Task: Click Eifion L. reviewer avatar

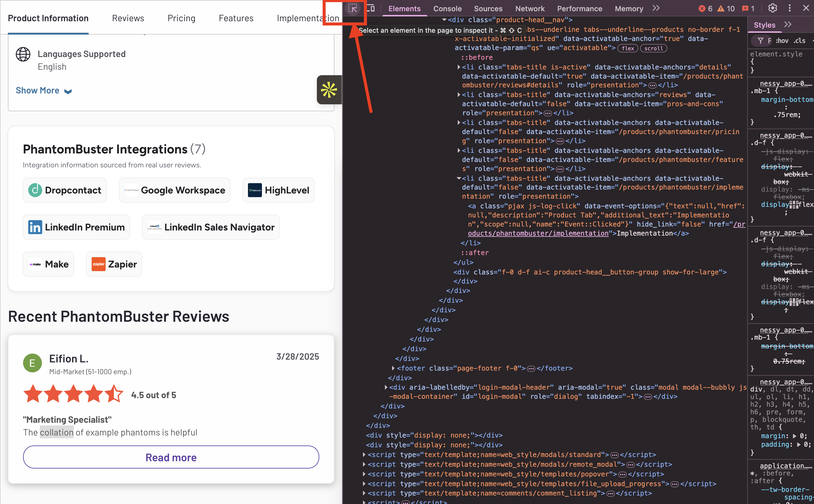Action: (32, 363)
